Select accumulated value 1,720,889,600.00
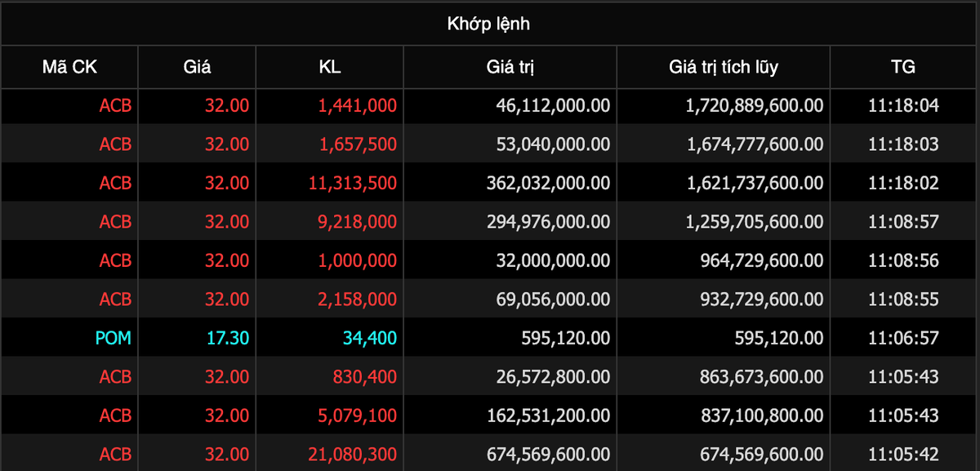The width and height of the screenshot is (980, 471). (x=755, y=105)
